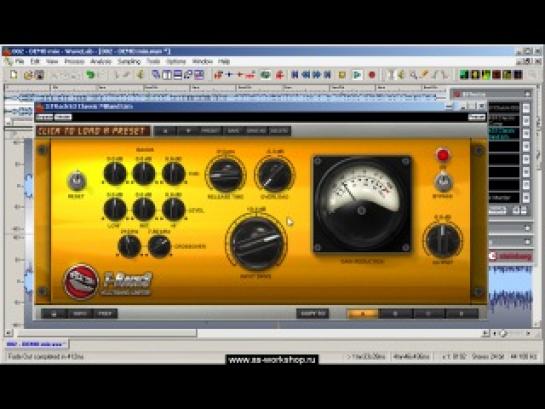
Task: Toggle the first effect slot button in the Master Section
Action: tap(526, 108)
